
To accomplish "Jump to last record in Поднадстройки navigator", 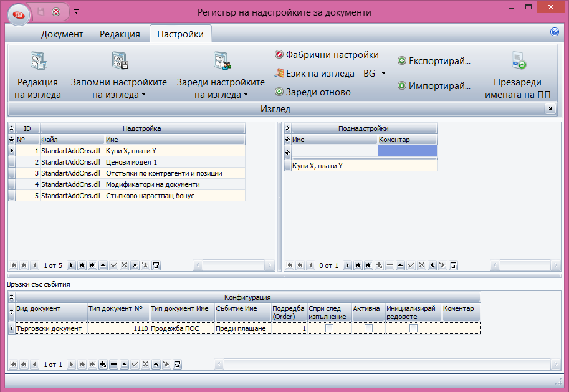I will (369, 265).
